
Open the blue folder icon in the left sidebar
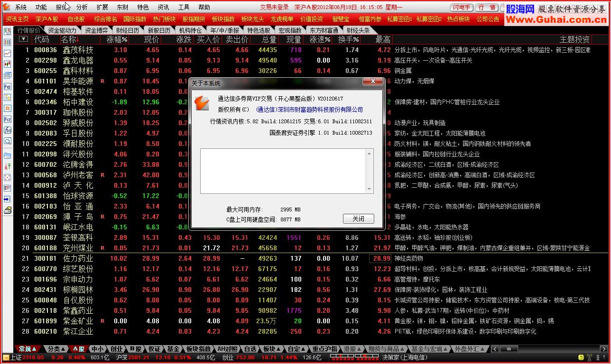pyautogui.click(x=7, y=155)
